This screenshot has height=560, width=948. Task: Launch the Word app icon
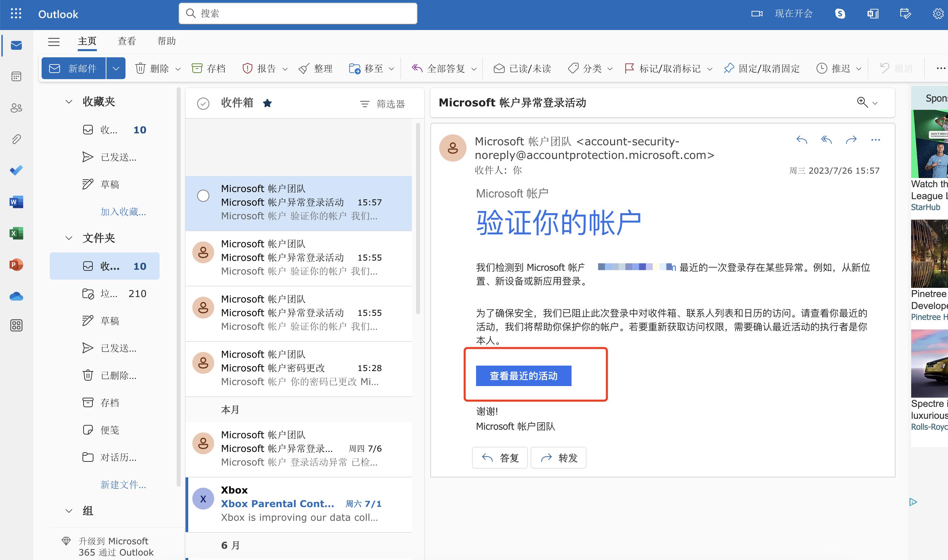click(16, 202)
